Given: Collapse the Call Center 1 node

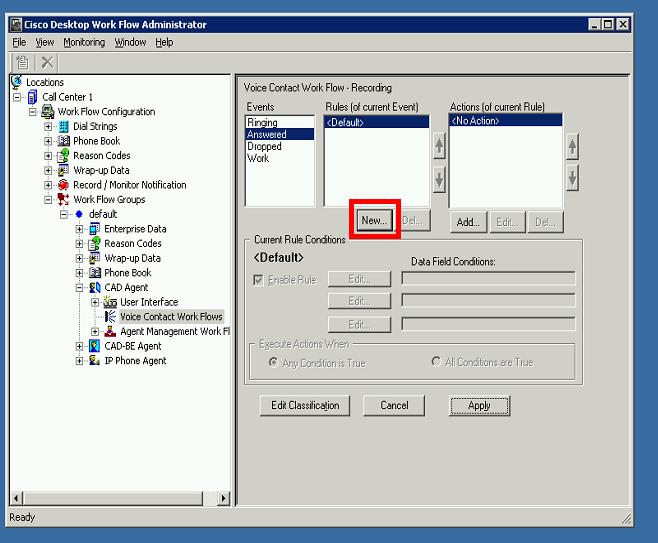Looking at the screenshot, I should [17, 97].
